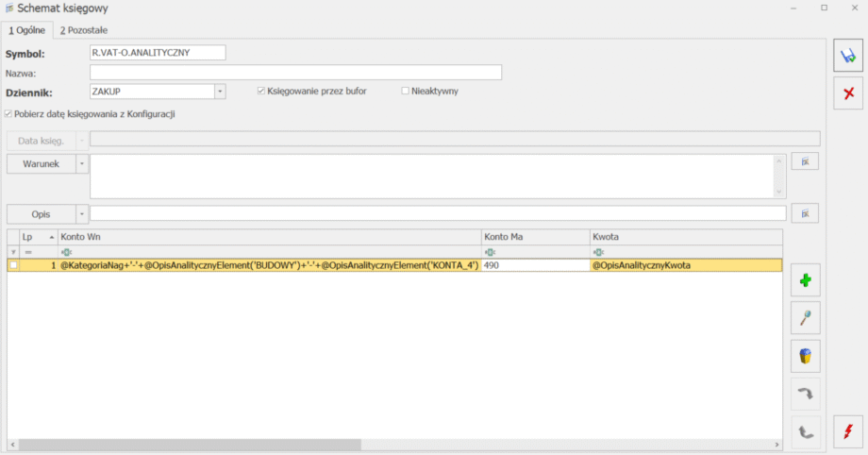The height and width of the screenshot is (455, 868).
Task: Click into the Nazwa text field
Action: pos(295,73)
